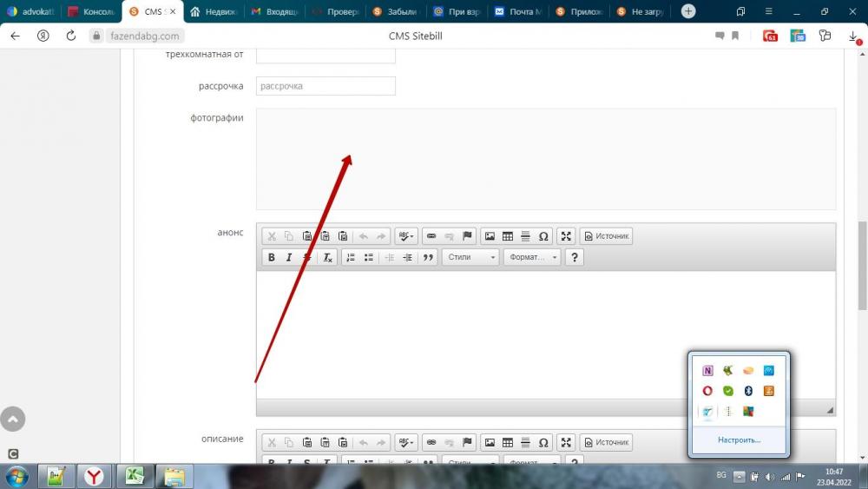The height and width of the screenshot is (489, 868).
Task: Switch to the Недвижимость browser tab
Action: (213, 12)
